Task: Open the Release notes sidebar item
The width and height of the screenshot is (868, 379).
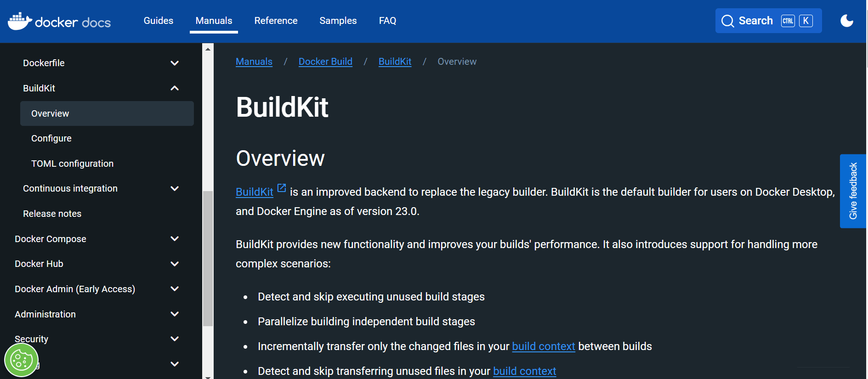Action: click(x=52, y=214)
